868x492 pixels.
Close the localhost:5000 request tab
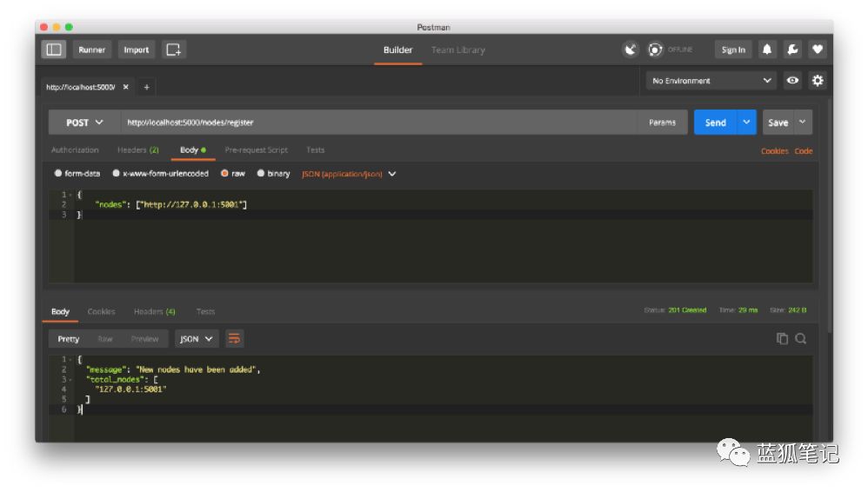point(125,87)
